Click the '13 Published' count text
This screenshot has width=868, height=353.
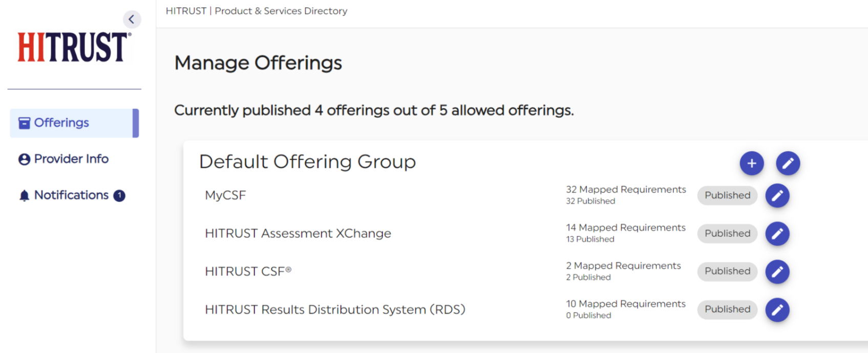pos(590,239)
